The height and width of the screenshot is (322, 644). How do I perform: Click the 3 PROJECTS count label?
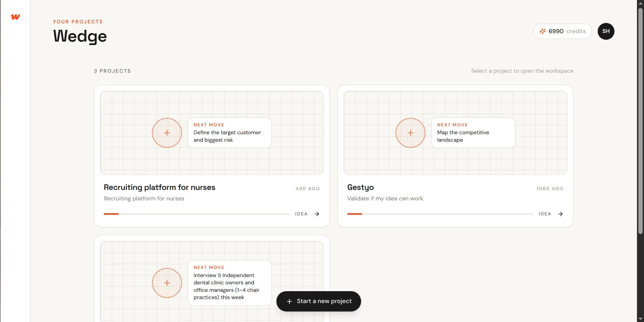112,71
